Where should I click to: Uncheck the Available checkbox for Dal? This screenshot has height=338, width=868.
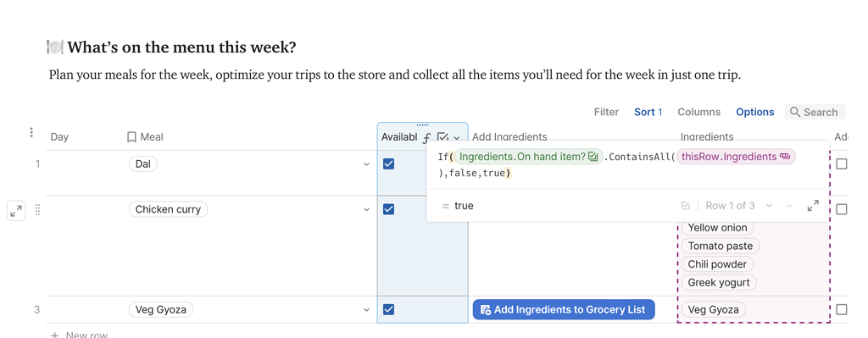pos(388,163)
